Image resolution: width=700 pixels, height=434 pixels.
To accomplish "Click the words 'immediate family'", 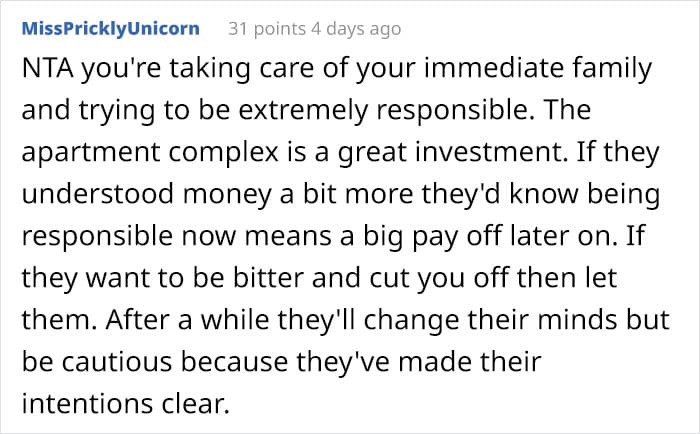I will click(x=538, y=69).
